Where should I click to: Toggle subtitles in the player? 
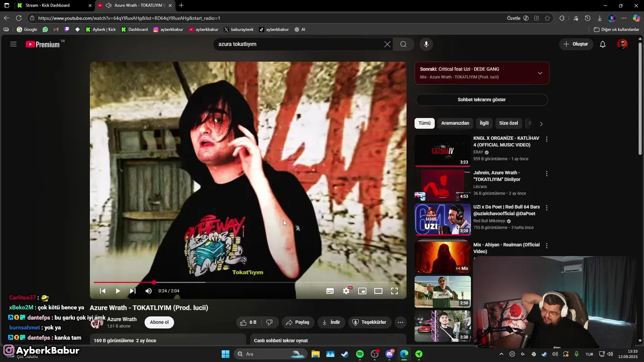330,291
